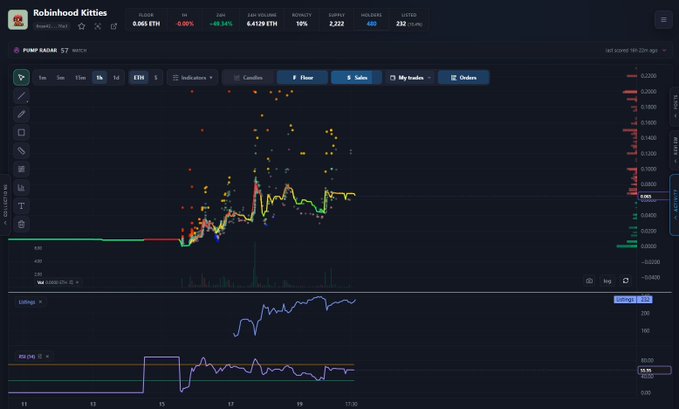Select the cursor pointer tool
Viewport: 679px width, 409px height.
21,78
